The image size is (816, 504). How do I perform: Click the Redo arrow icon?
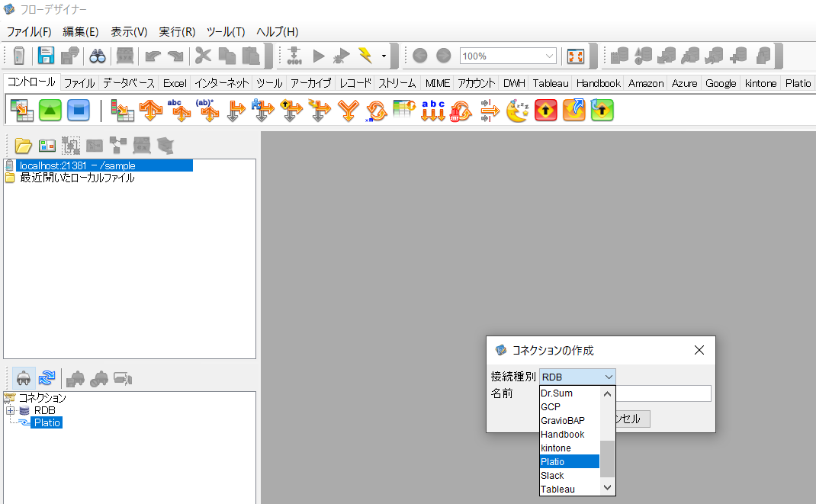(x=176, y=56)
